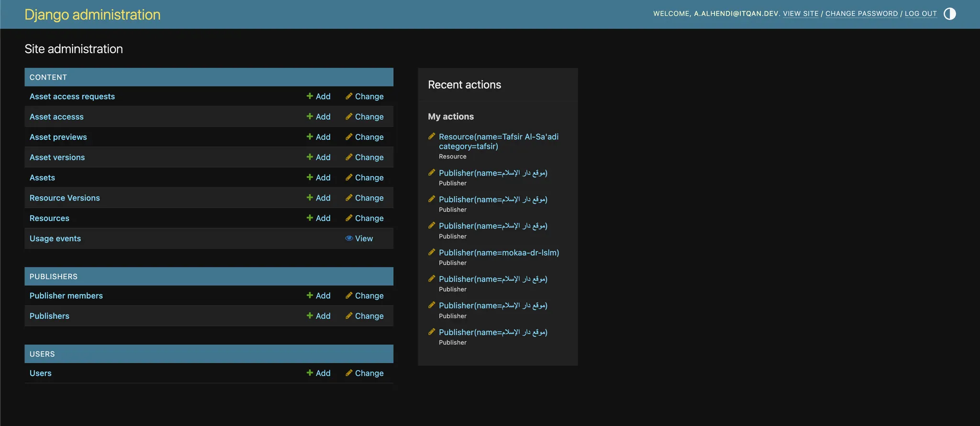980x426 pixels.
Task: Open the Resources model list
Action: (x=49, y=218)
